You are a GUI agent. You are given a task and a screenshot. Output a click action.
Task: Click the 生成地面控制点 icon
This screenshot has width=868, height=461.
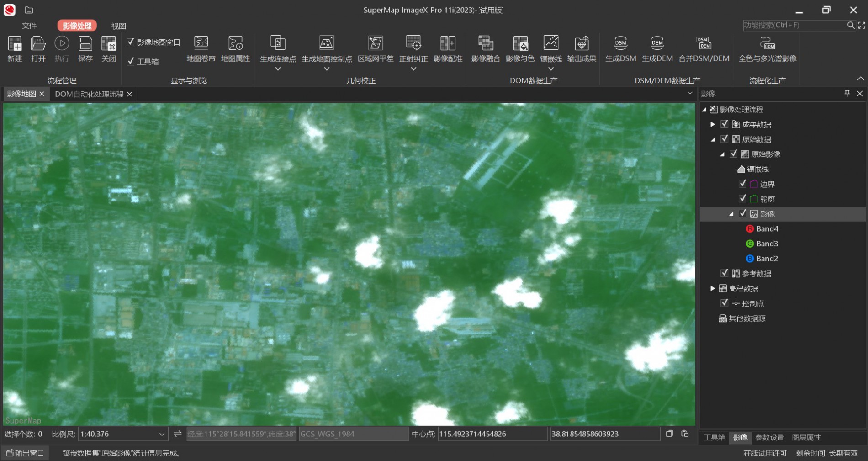tap(327, 43)
